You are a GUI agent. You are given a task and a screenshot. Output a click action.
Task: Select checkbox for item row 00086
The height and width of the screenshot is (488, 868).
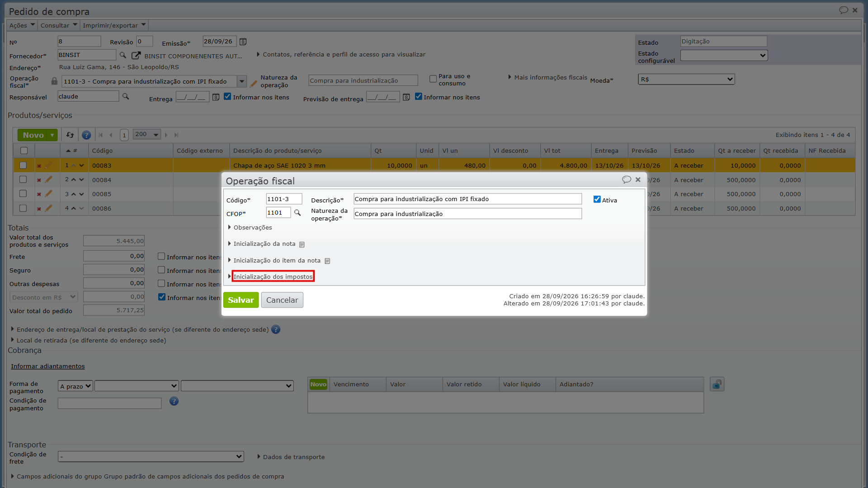coord(23,208)
